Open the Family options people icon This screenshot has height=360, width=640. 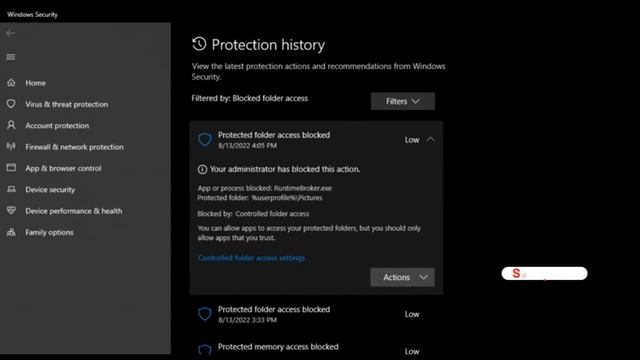pyautogui.click(x=11, y=232)
